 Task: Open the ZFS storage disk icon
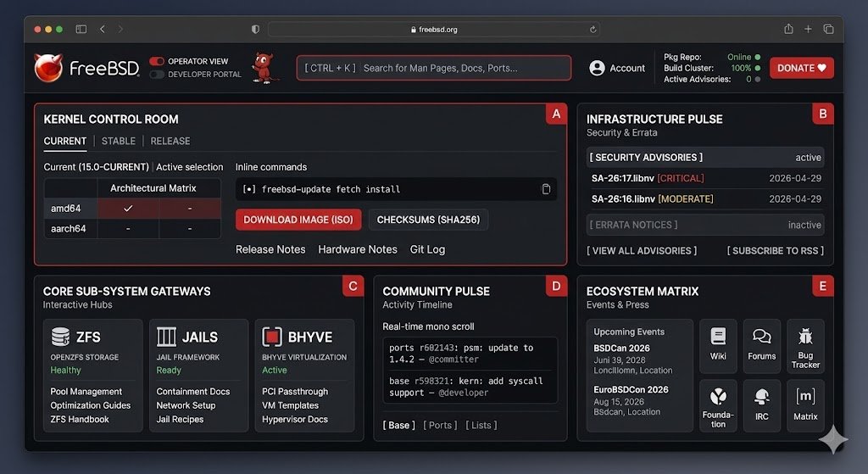[60, 336]
